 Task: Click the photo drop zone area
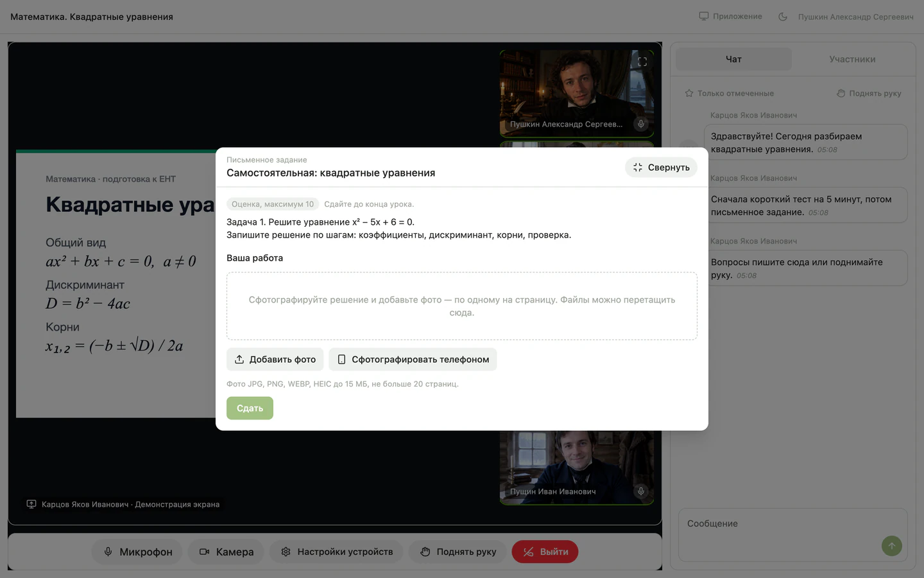pyautogui.click(x=462, y=306)
